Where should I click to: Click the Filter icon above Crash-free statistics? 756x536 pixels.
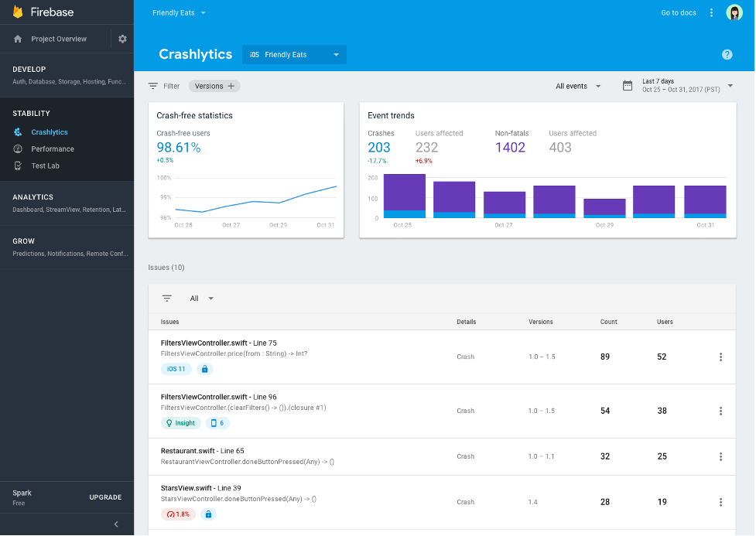click(153, 87)
